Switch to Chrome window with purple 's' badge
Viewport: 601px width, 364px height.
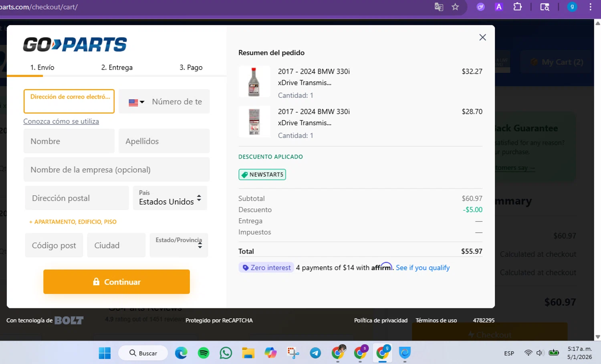[361, 352]
